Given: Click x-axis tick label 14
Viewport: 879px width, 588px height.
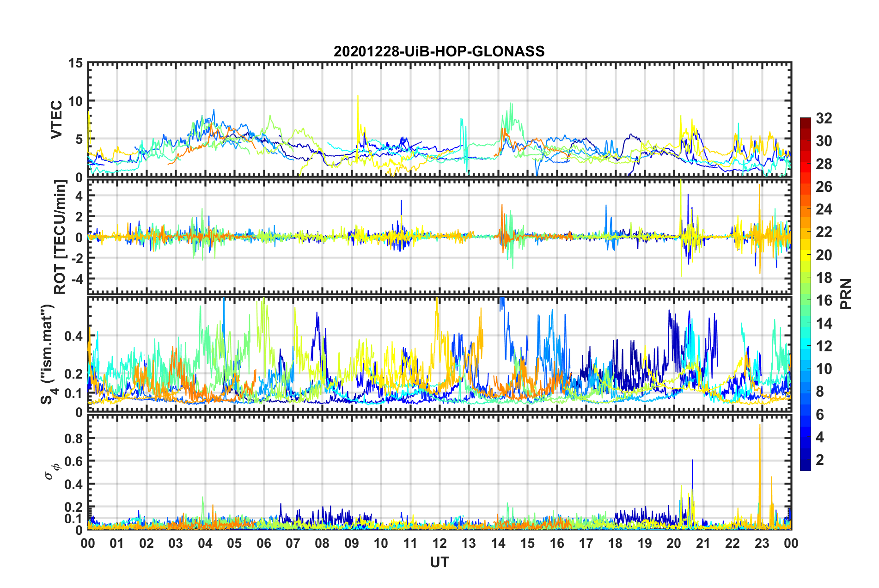Looking at the screenshot, I should pyautogui.click(x=498, y=543).
